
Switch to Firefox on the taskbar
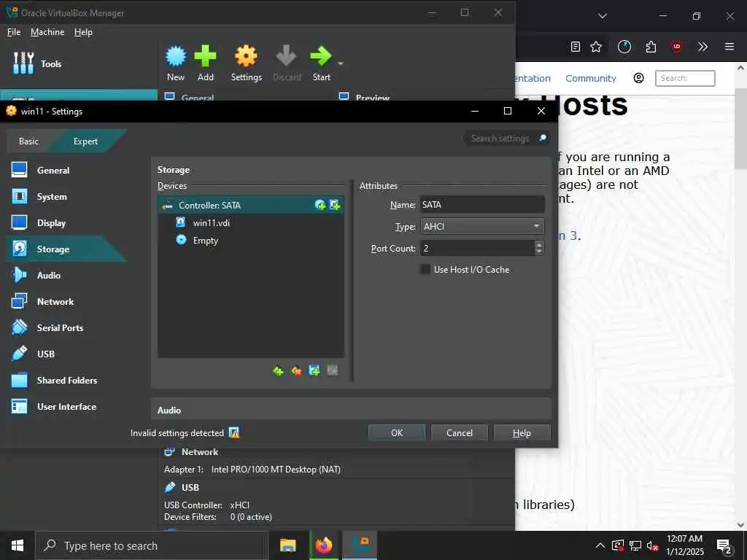point(324,545)
